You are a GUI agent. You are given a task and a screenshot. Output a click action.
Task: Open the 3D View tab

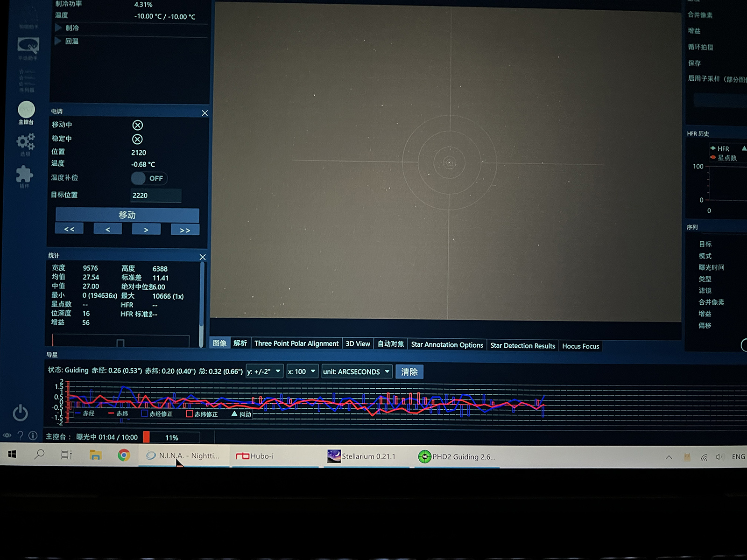[x=358, y=344]
